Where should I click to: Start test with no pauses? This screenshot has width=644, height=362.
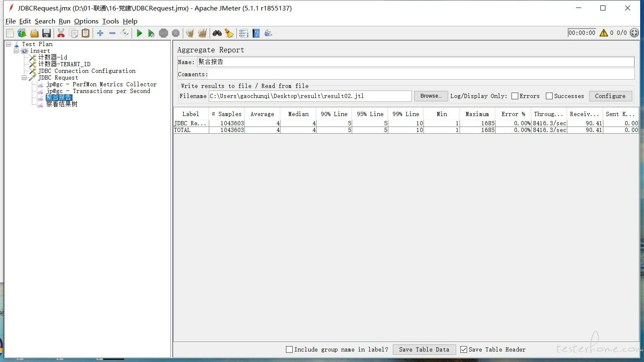(x=151, y=33)
